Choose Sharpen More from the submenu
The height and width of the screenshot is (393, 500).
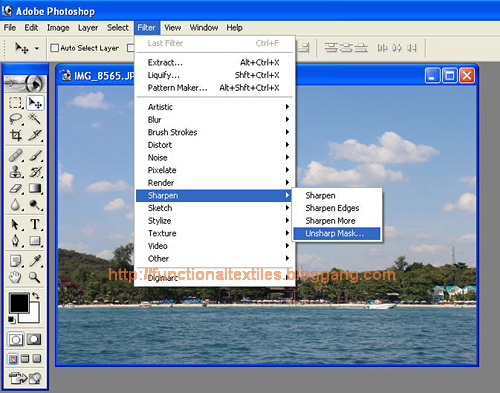[x=337, y=221]
